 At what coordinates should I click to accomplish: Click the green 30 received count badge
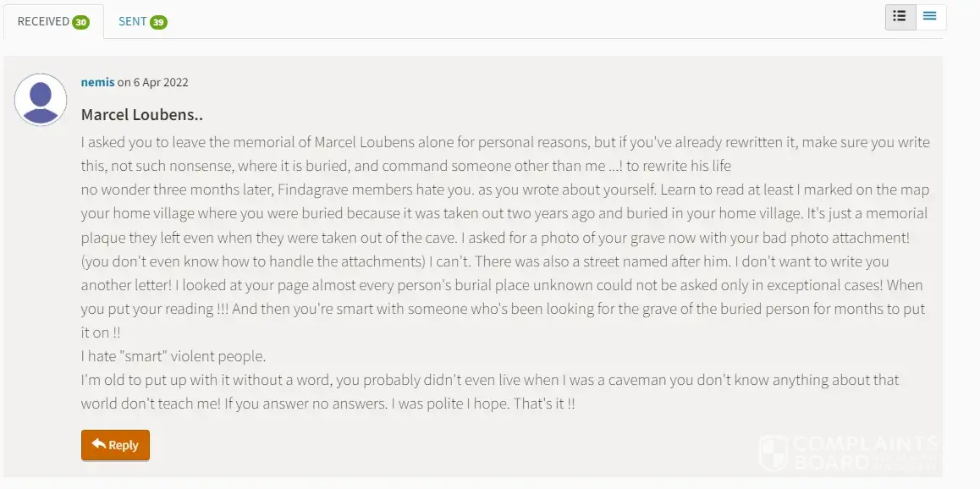pyautogui.click(x=81, y=22)
